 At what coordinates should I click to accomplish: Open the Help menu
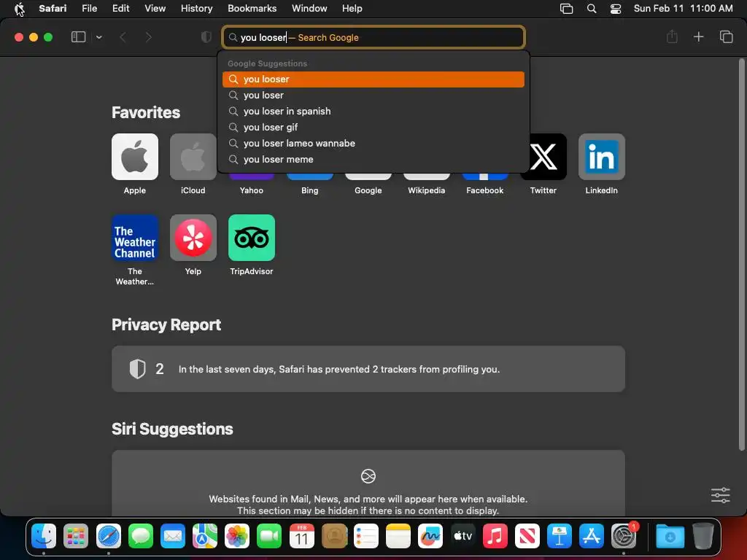[352, 9]
